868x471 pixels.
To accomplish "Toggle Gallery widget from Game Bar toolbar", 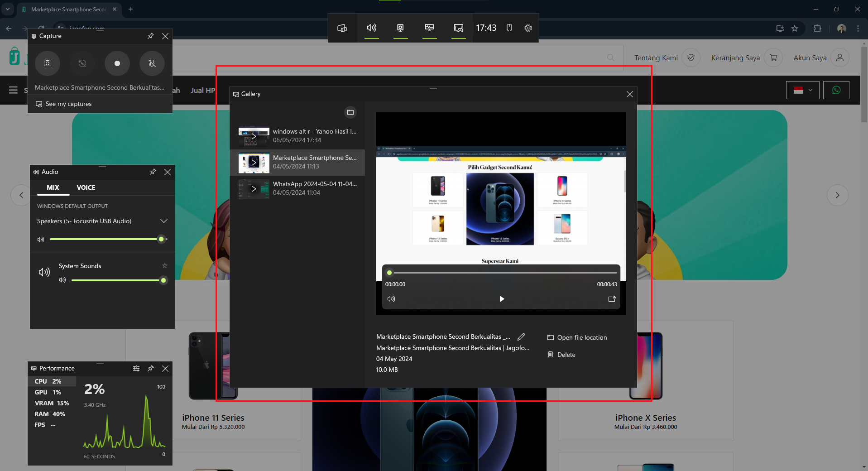I will pos(459,28).
